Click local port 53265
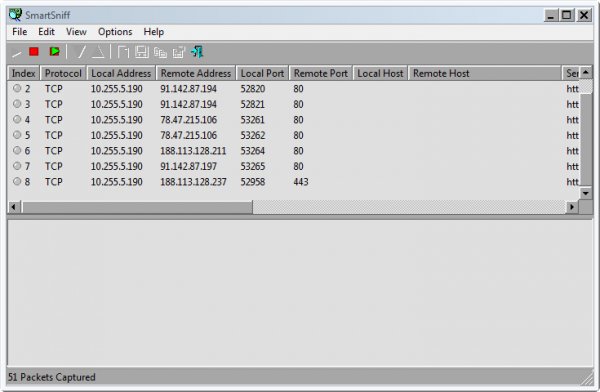 click(253, 166)
